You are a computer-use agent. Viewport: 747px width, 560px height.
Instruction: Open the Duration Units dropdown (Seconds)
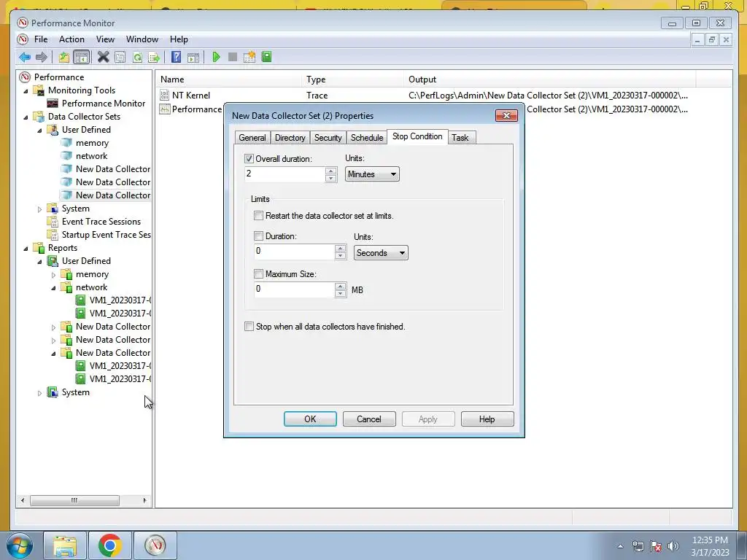(381, 253)
